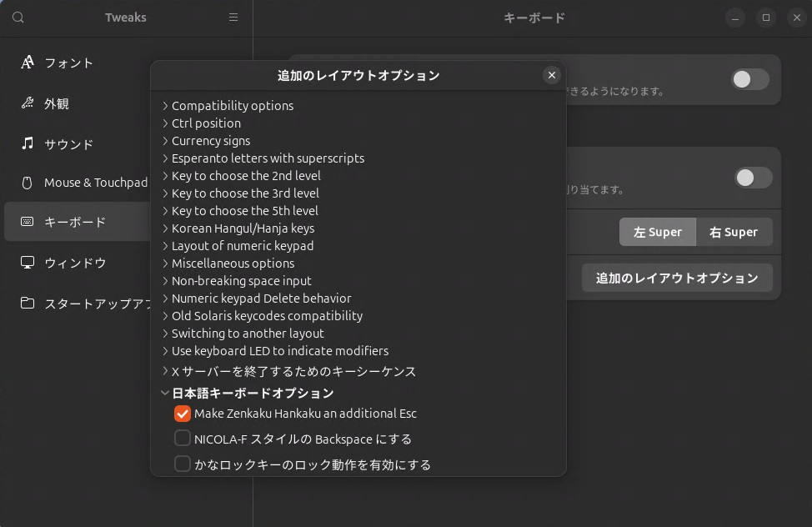Click the font icon beside フォント
Image resolution: width=812 pixels, height=527 pixels.
coord(28,63)
